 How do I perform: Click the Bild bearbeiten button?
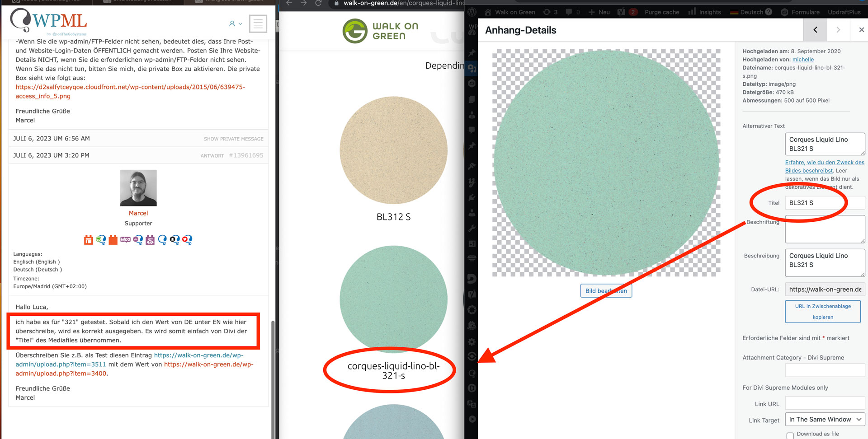[606, 291]
